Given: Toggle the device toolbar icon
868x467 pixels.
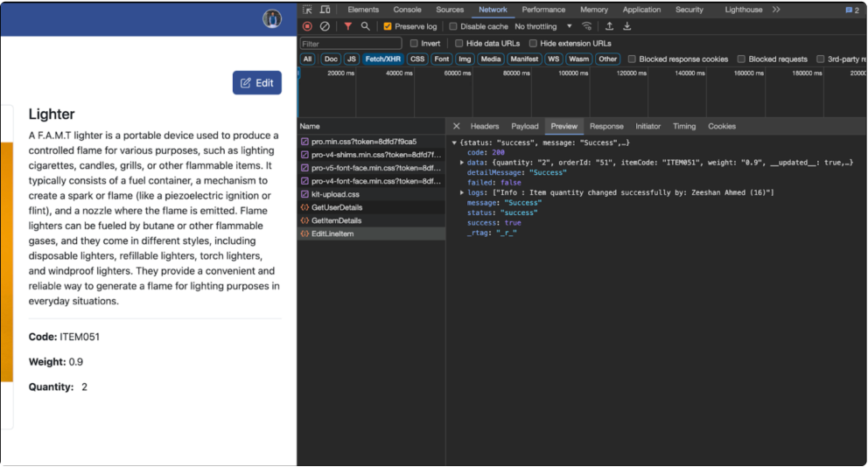Looking at the screenshot, I should point(325,10).
